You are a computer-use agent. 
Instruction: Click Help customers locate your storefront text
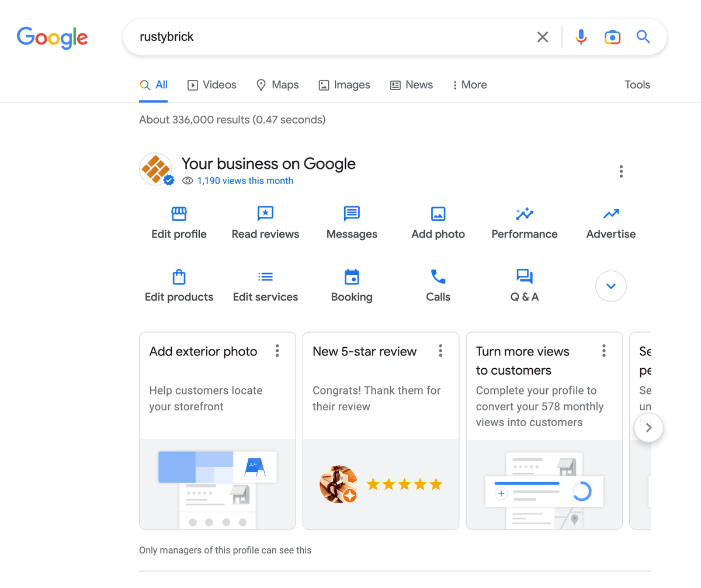tap(206, 399)
